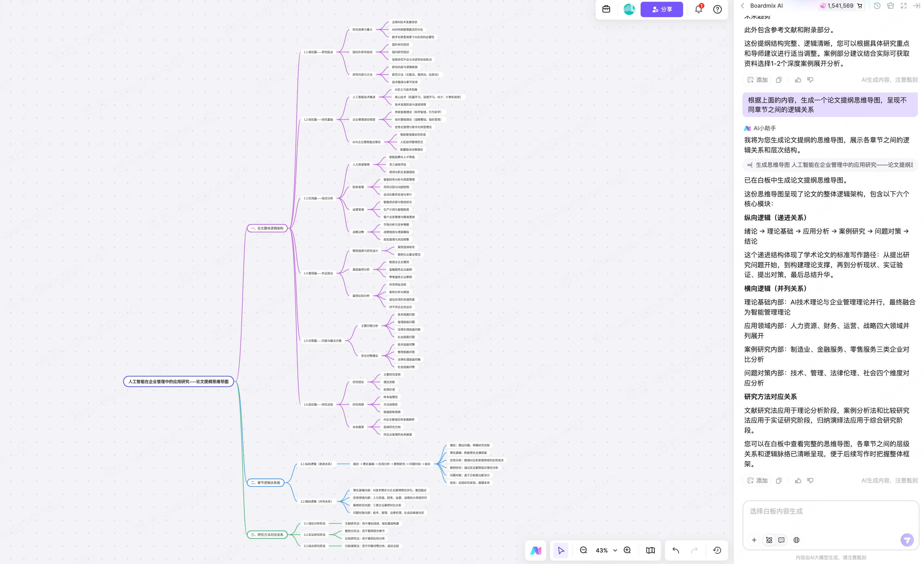The image size is (924, 564).
Task: Thumbs down the first AI response
Action: (810, 80)
